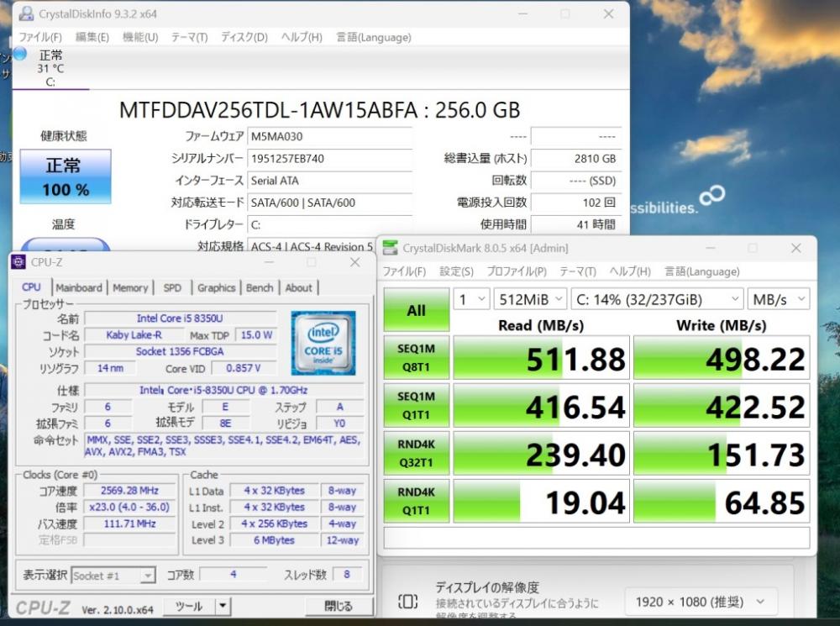Open ファイル(F) menu in CrystalDiskInfo
Image resolution: width=840 pixels, height=626 pixels.
coord(40,37)
